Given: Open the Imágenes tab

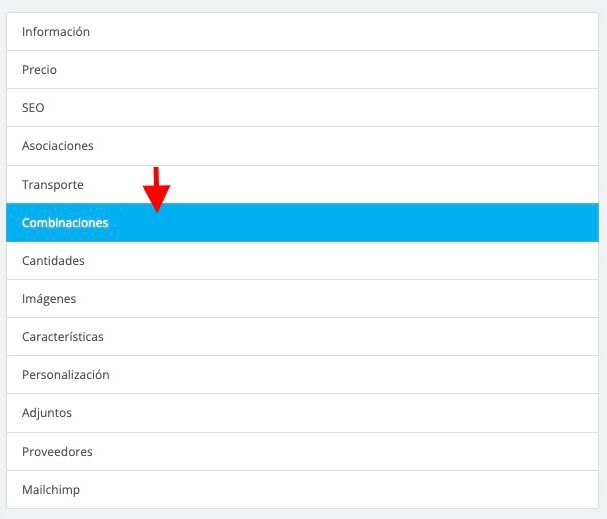Looking at the screenshot, I should [302, 299].
